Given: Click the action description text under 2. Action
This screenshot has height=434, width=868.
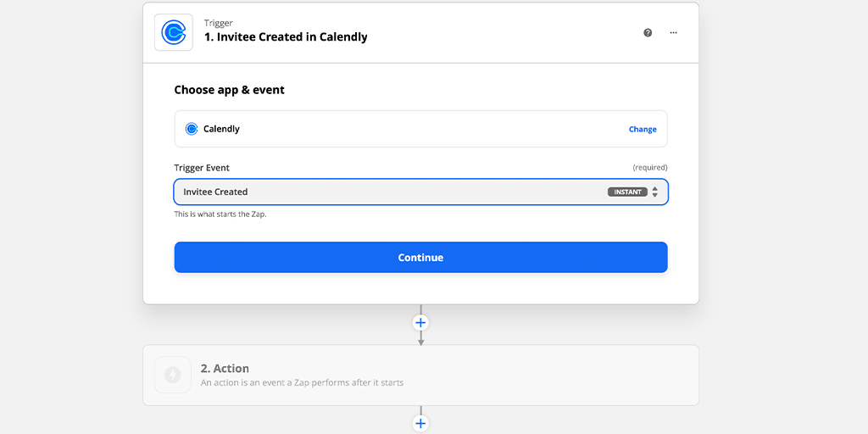Looking at the screenshot, I should pos(302,382).
